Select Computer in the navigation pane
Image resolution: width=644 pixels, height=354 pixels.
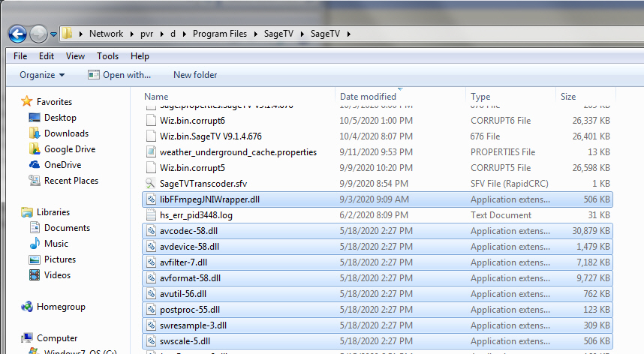click(57, 338)
